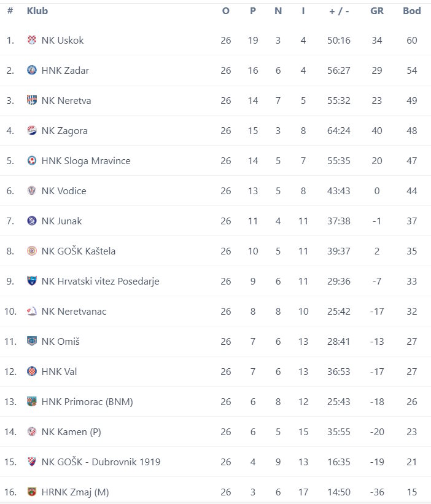431x504 pixels.
Task: Open the NK Kamen (P) club link
Action: click(71, 431)
